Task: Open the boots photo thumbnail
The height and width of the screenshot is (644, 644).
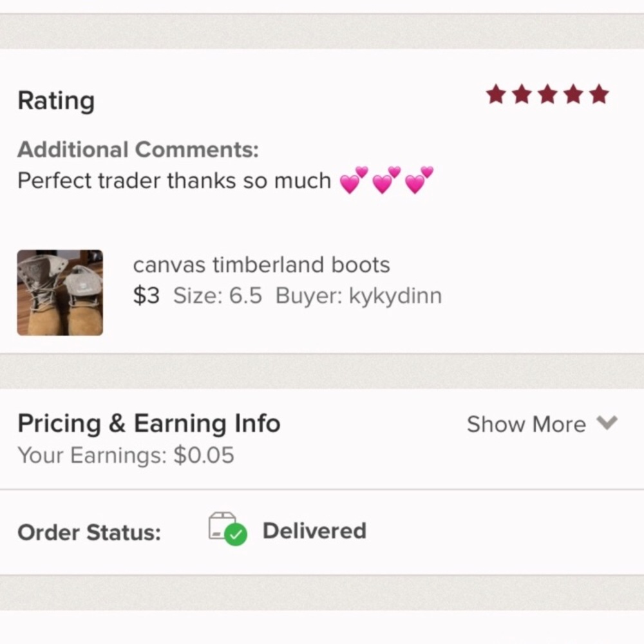Action: 59,292
